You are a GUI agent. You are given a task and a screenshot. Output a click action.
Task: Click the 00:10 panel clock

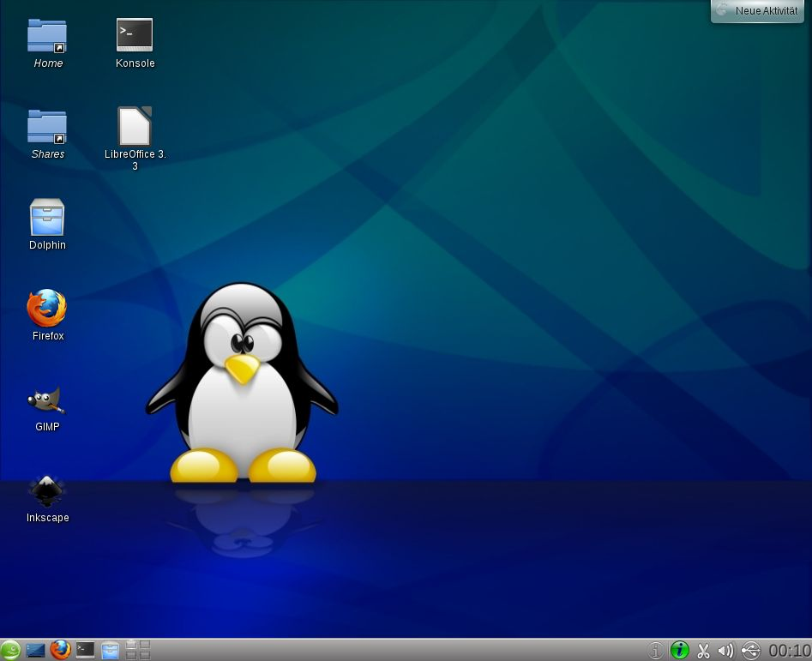[789, 651]
